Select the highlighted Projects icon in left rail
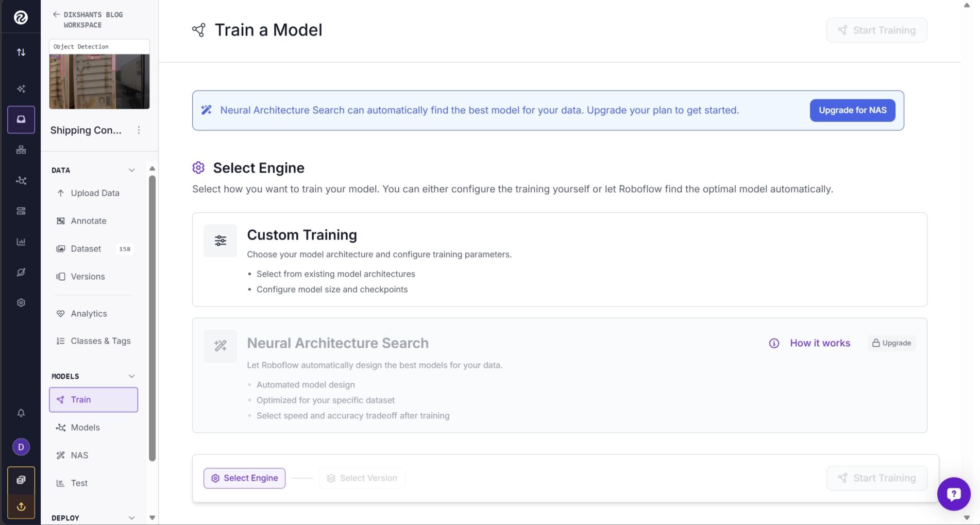Viewport: 980px width, 525px height. click(21, 120)
